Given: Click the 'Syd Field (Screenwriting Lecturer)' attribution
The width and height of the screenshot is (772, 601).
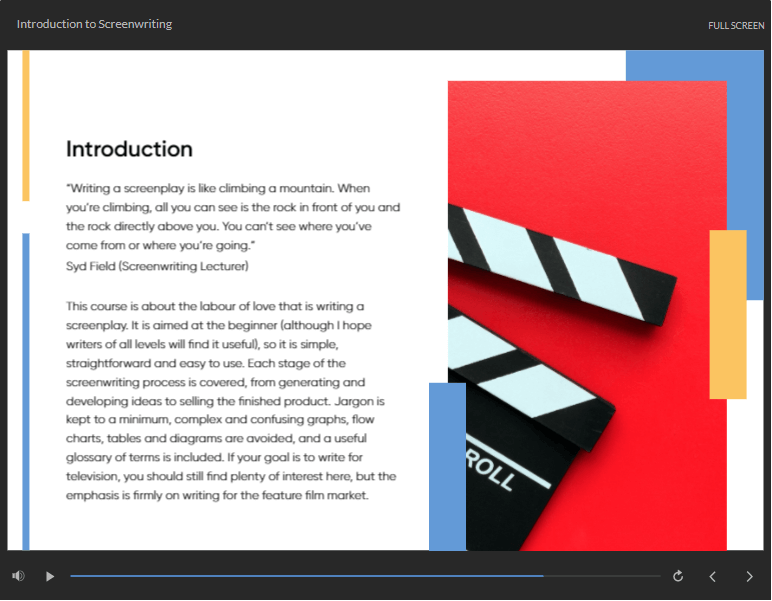Looking at the screenshot, I should point(157,266).
